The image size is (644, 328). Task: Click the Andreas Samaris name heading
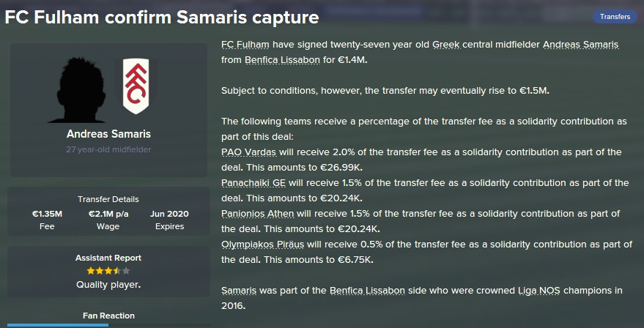click(x=108, y=134)
